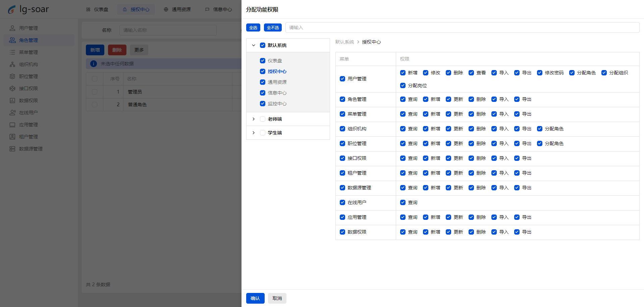Collapse the 默认系统 tree node
644x307 pixels.
(x=254, y=45)
